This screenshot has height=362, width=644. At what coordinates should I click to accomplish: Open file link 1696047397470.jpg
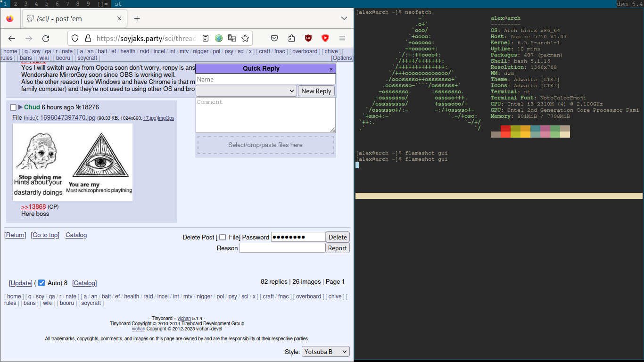pos(68,118)
